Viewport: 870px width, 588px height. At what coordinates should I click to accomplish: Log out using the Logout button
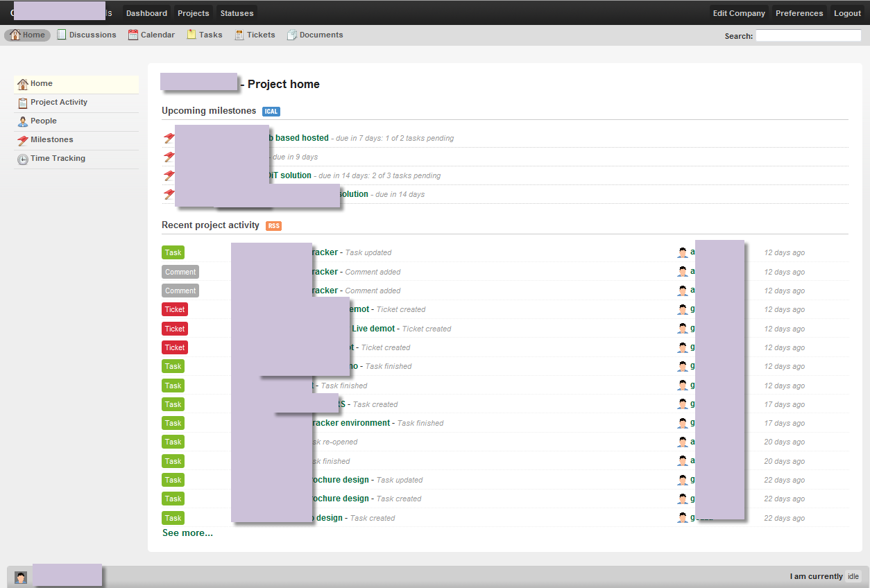[x=847, y=13]
